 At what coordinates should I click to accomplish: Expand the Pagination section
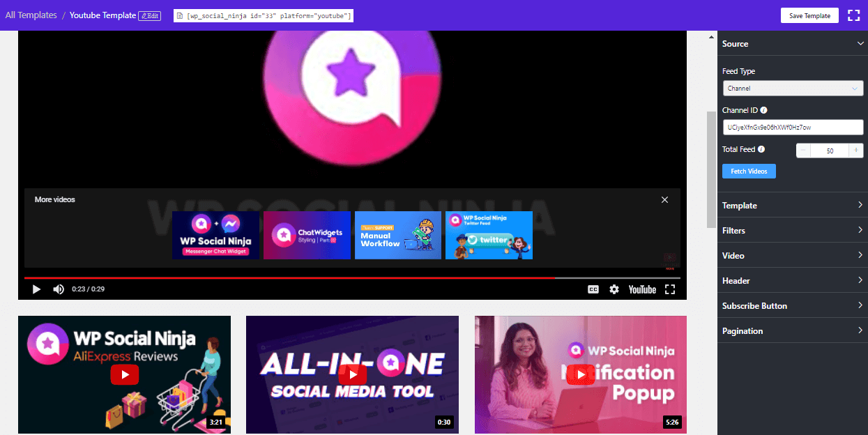(793, 331)
